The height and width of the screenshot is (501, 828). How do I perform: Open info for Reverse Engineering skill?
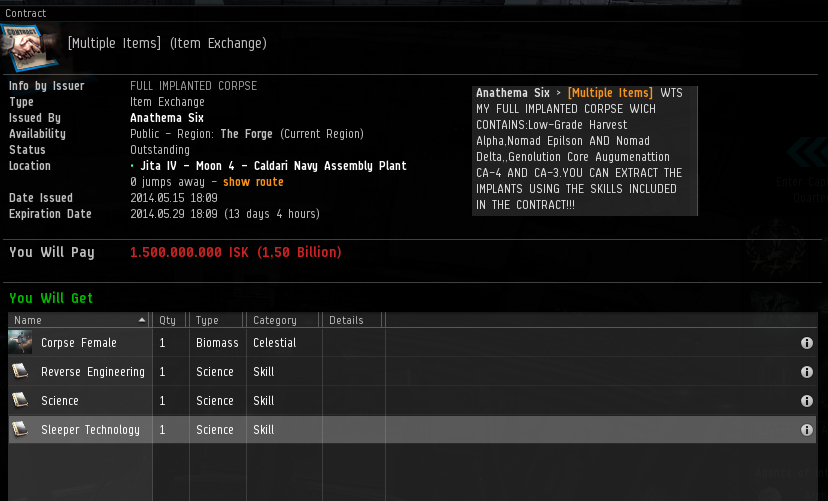806,372
